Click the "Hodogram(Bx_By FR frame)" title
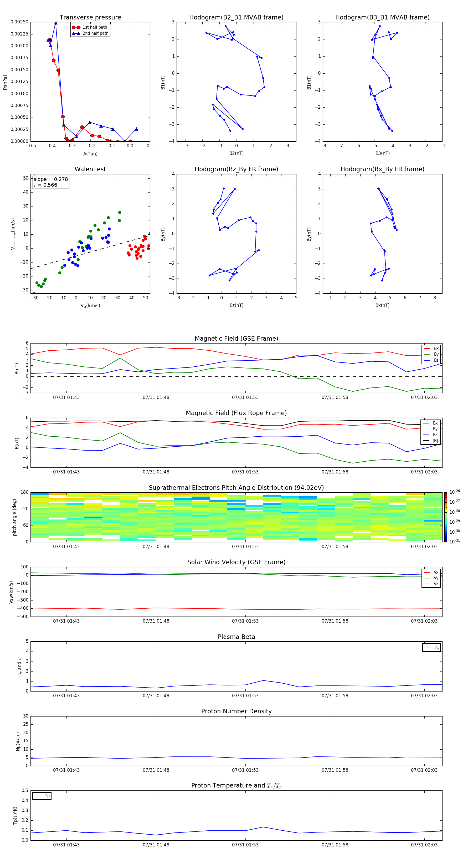Viewport: 473px width, 868px height. [x=382, y=169]
